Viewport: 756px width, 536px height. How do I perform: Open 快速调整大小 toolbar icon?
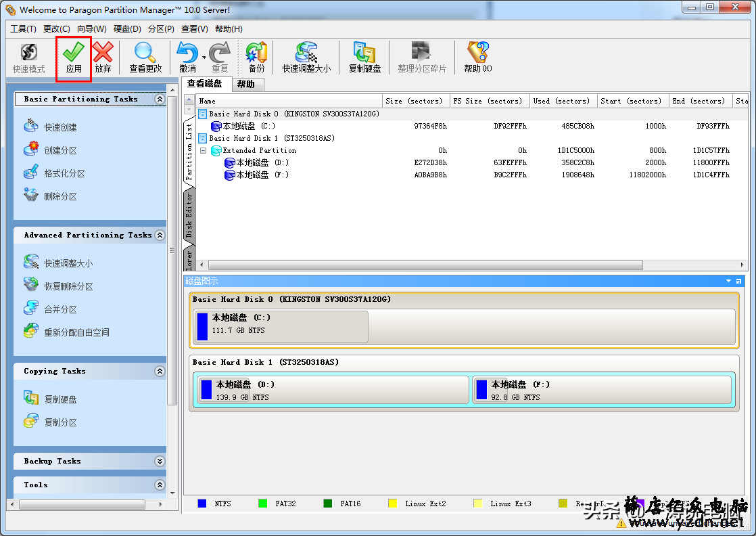[306, 52]
